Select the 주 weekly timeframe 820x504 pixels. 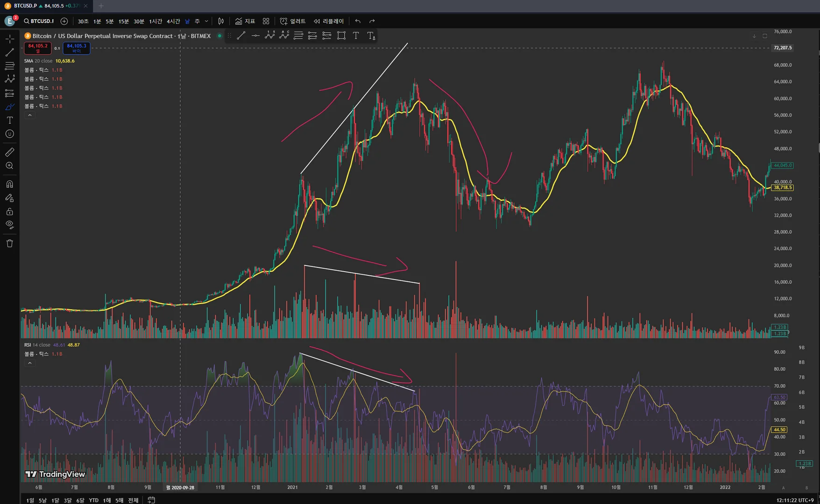(197, 21)
